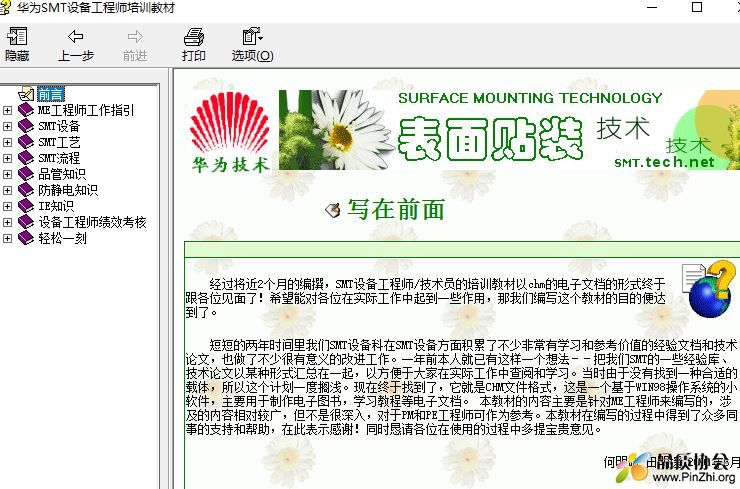740x489 pixels.
Task: Click the help icon in the title bar
Action: (x=4, y=8)
